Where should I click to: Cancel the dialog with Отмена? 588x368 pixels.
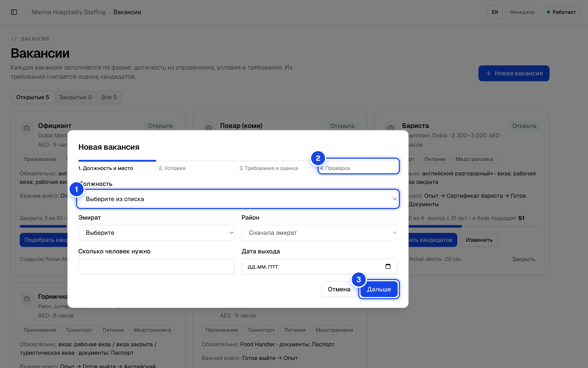(x=339, y=289)
